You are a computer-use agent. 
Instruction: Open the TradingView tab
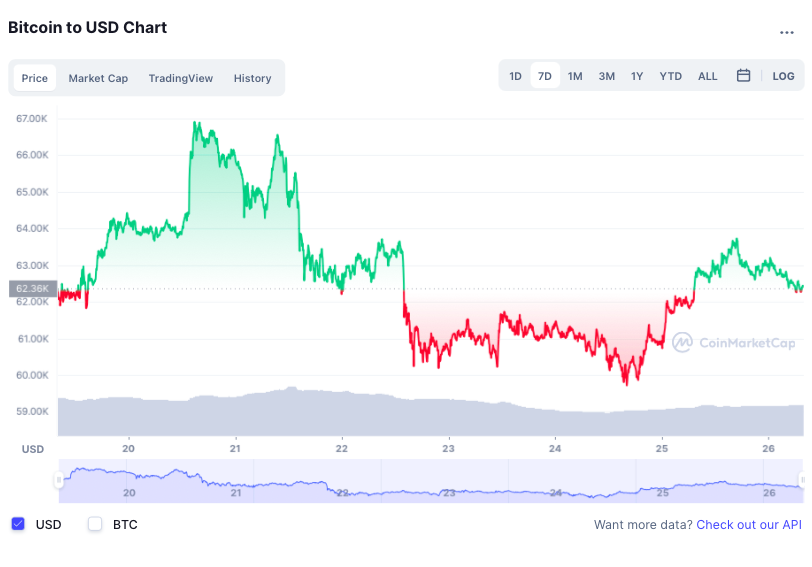[x=181, y=78]
